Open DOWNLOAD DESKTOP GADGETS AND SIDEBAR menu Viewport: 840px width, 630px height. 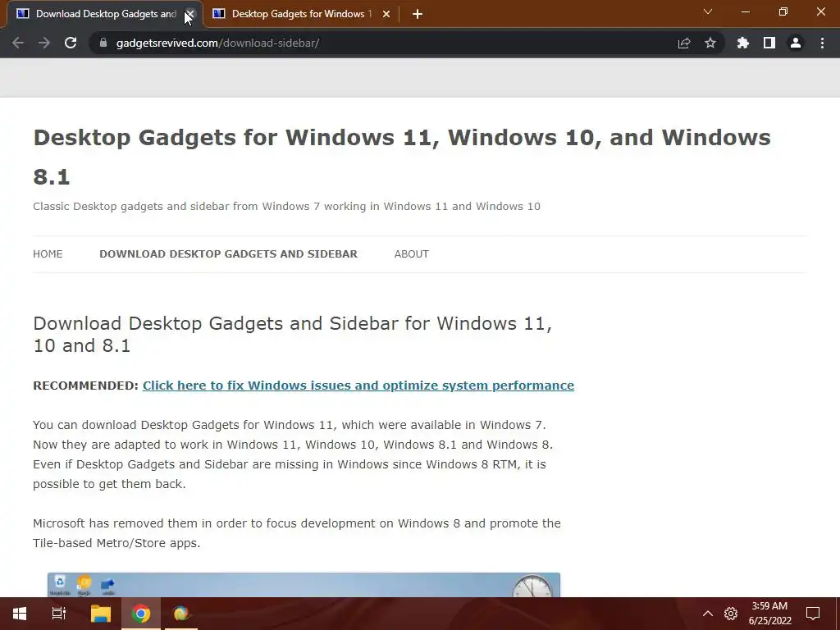pyautogui.click(x=228, y=254)
